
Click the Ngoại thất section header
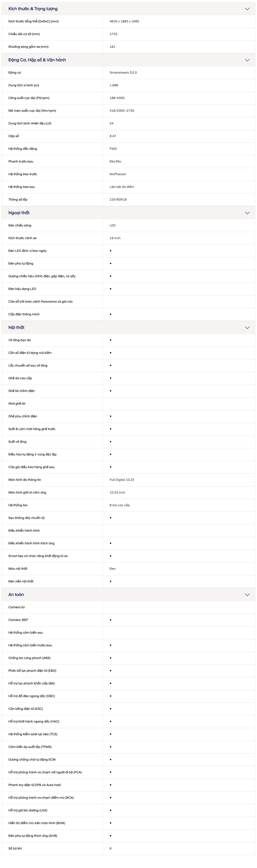(128, 213)
